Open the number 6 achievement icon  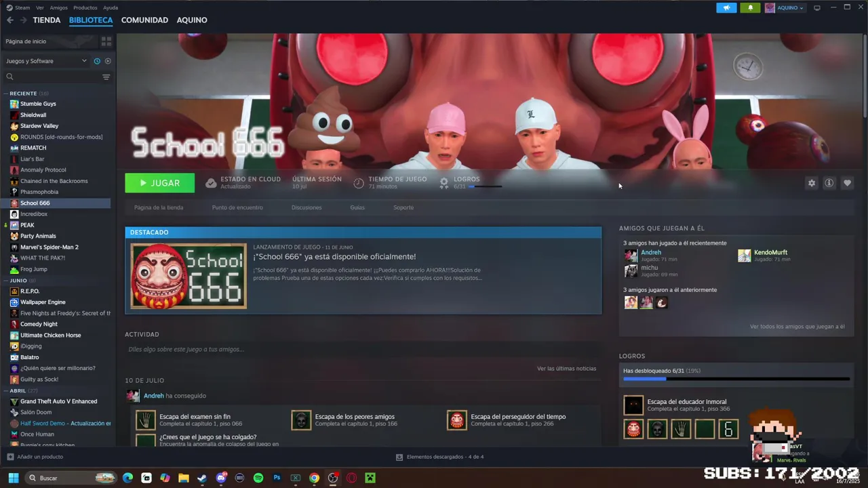[x=728, y=429]
